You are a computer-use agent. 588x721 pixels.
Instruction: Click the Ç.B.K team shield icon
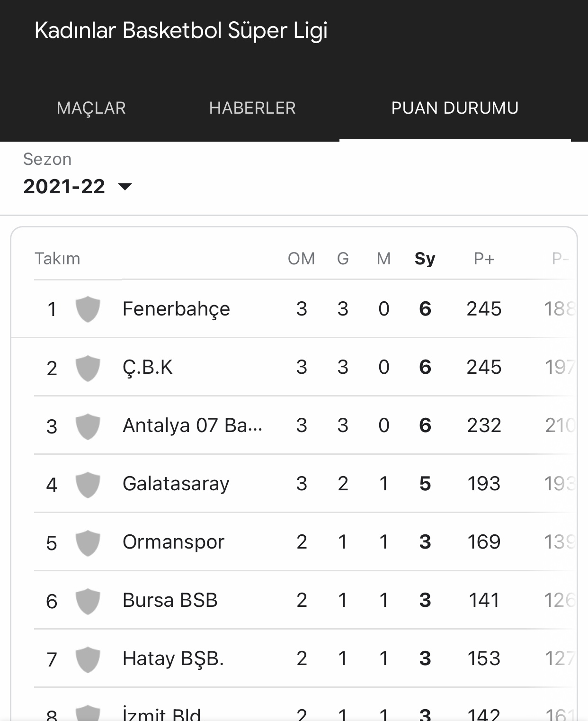coord(88,368)
